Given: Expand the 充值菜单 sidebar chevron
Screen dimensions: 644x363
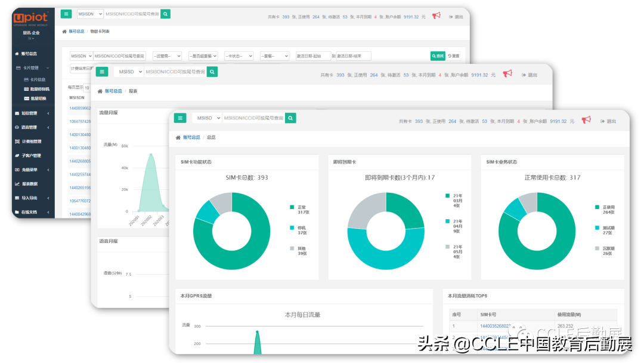Looking at the screenshot, I should (48, 170).
